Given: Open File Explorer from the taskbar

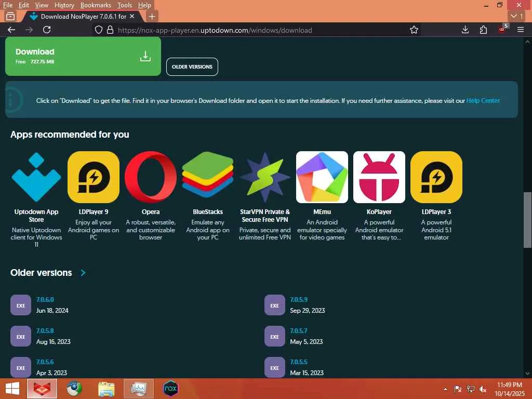Looking at the screenshot, I should tap(107, 389).
